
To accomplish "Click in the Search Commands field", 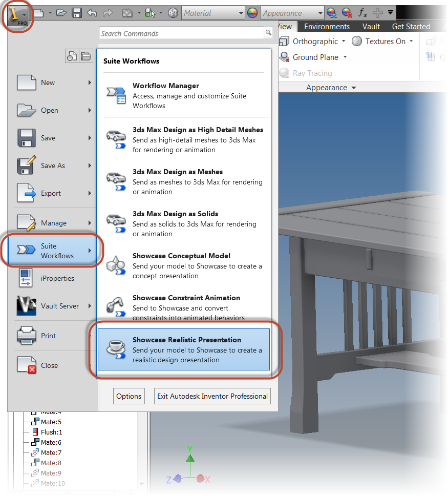I will pos(181,33).
